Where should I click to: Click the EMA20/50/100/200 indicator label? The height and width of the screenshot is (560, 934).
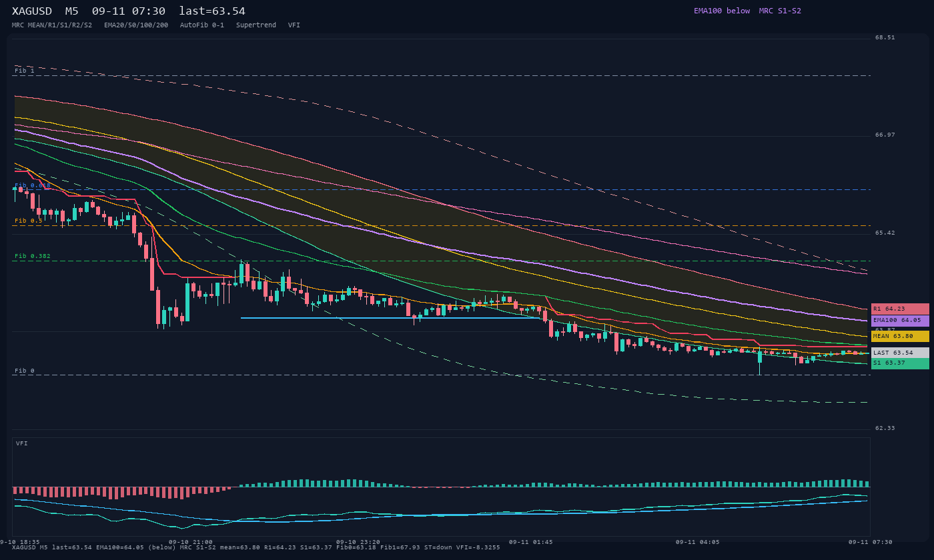pyautogui.click(x=136, y=25)
